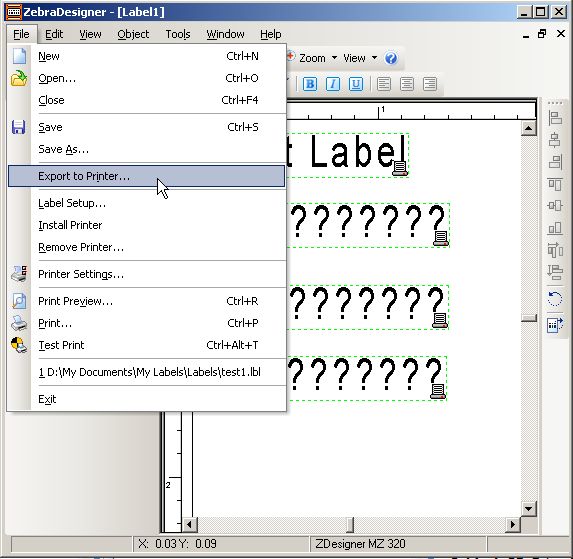This screenshot has height=559, width=573.
Task: Open the Help menu
Action: click(x=271, y=34)
